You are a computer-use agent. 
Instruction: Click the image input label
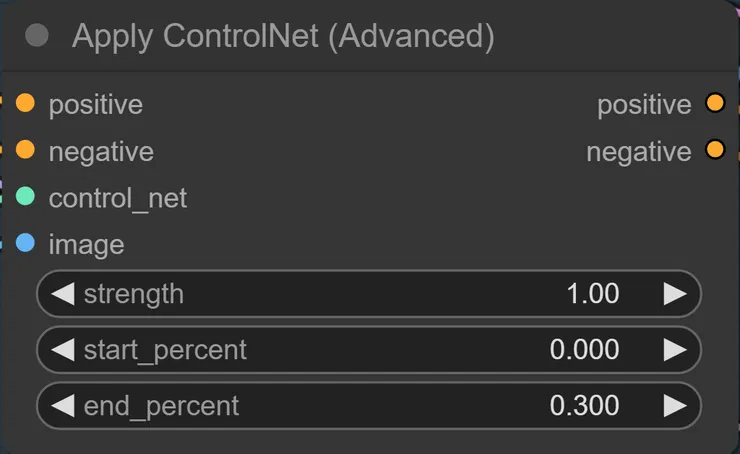86,244
